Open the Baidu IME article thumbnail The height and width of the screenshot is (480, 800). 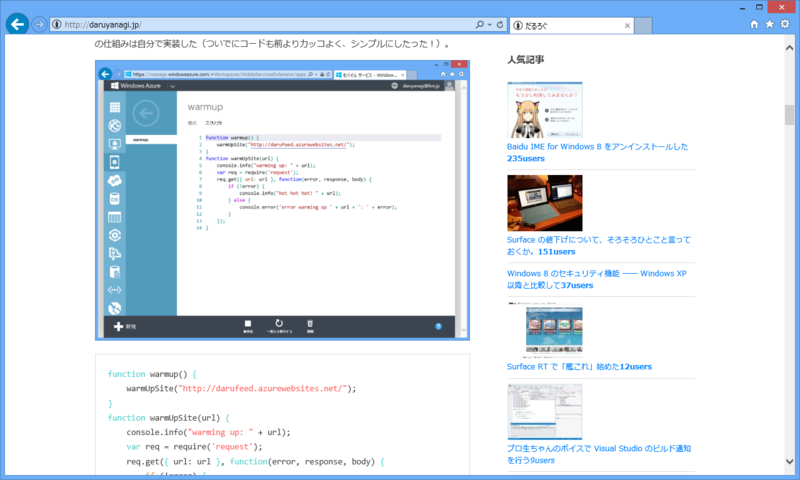pos(544,110)
